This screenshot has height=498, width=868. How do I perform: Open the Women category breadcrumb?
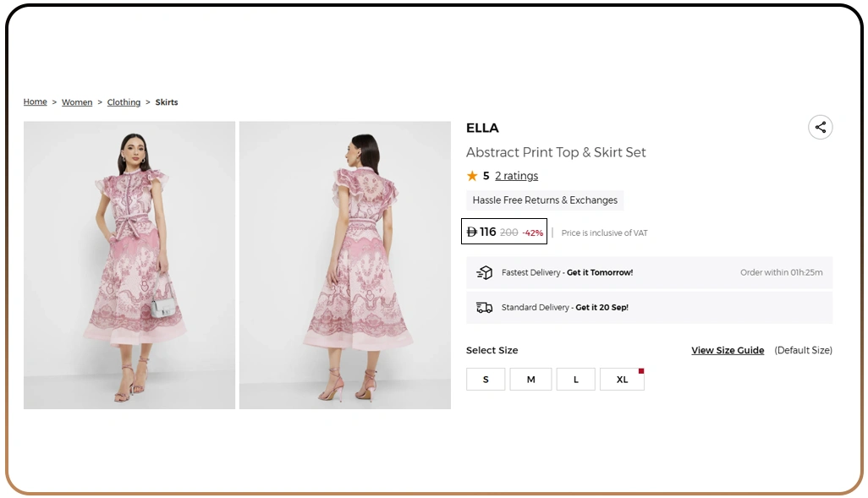(76, 101)
